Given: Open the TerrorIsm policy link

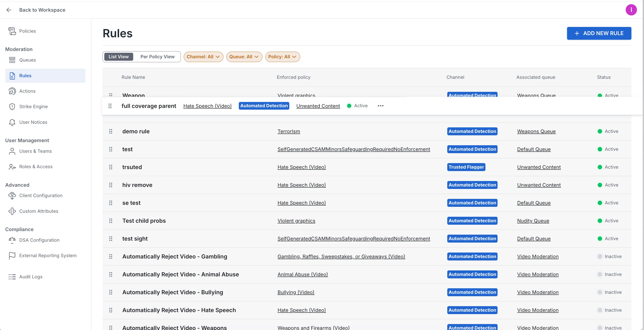Looking at the screenshot, I should click(288, 131).
